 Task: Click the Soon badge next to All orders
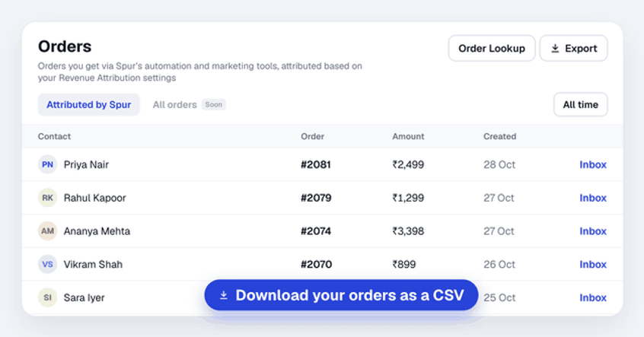pos(214,105)
